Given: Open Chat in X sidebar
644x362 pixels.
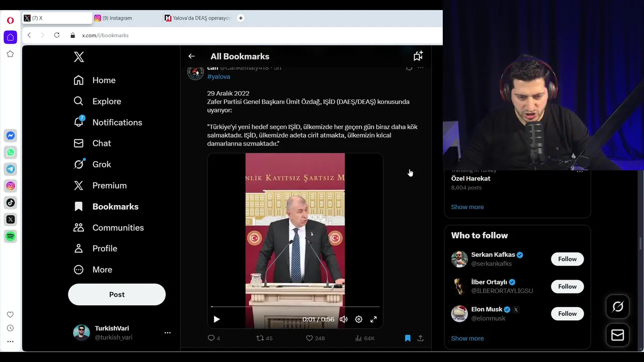Looking at the screenshot, I should pos(92,143).
